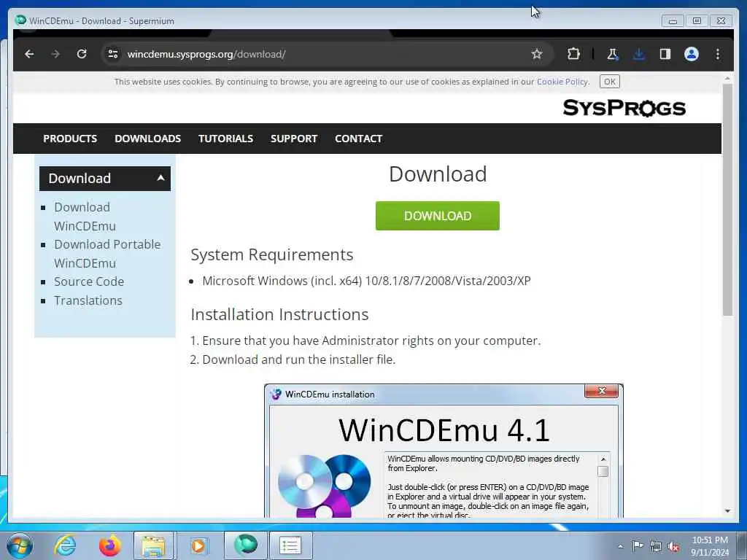Open the list application taskbar icon
The width and height of the screenshot is (747, 560).
click(x=290, y=545)
